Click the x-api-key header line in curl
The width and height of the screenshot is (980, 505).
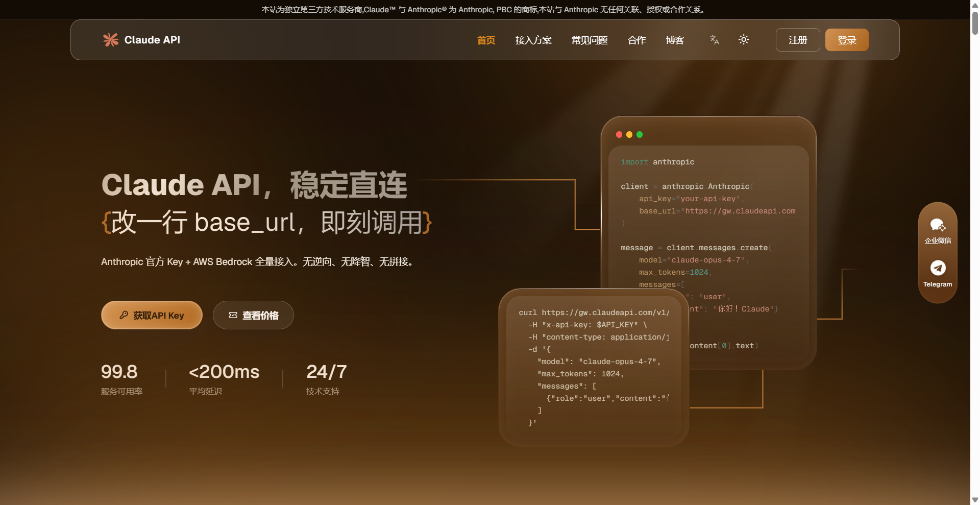pyautogui.click(x=587, y=325)
